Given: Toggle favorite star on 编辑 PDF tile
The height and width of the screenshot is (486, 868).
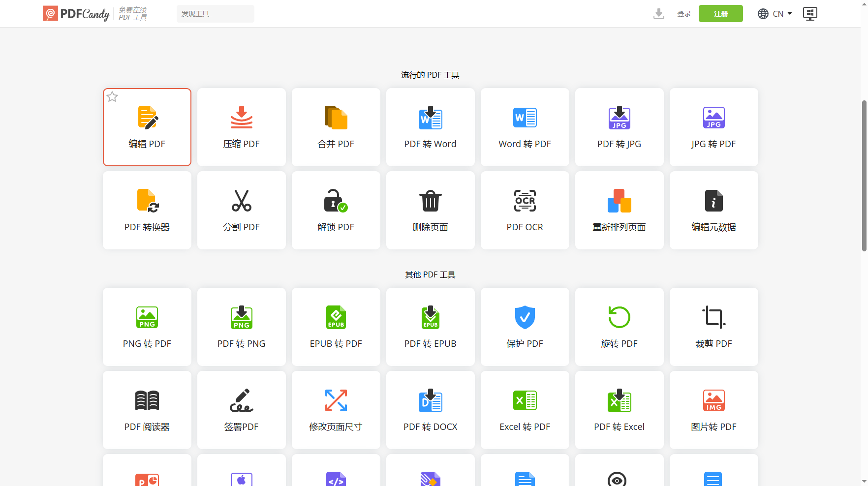Looking at the screenshot, I should 113,97.
